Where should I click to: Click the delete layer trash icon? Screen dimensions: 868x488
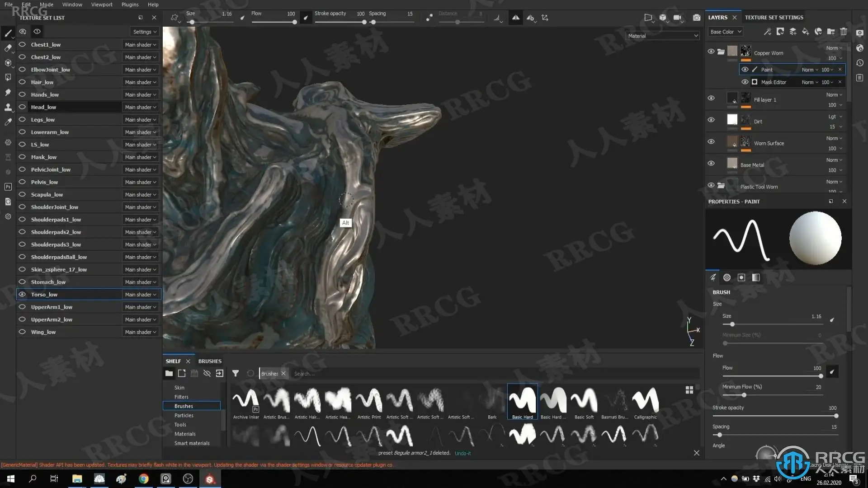tap(844, 32)
